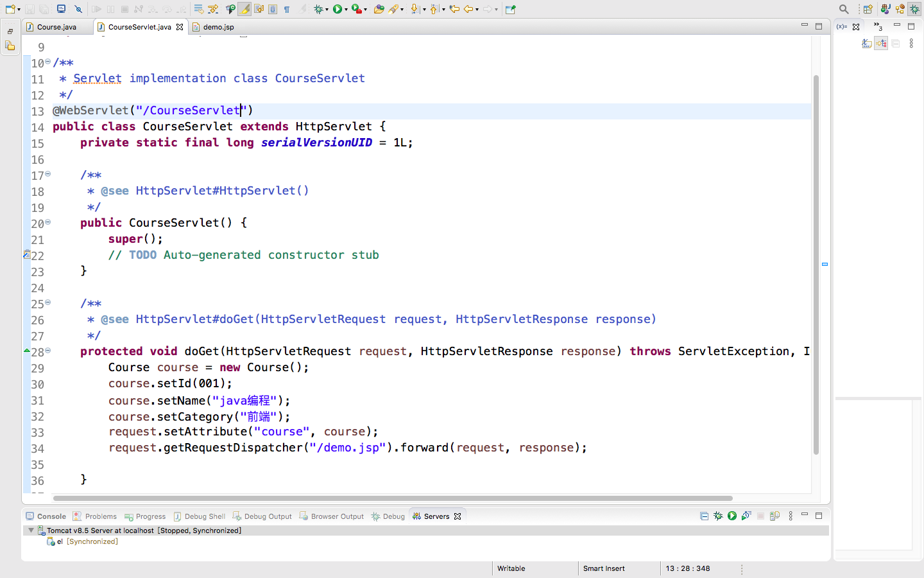The width and height of the screenshot is (924, 578).
Task: Click the Drop To Frame icon
Action: [198, 9]
